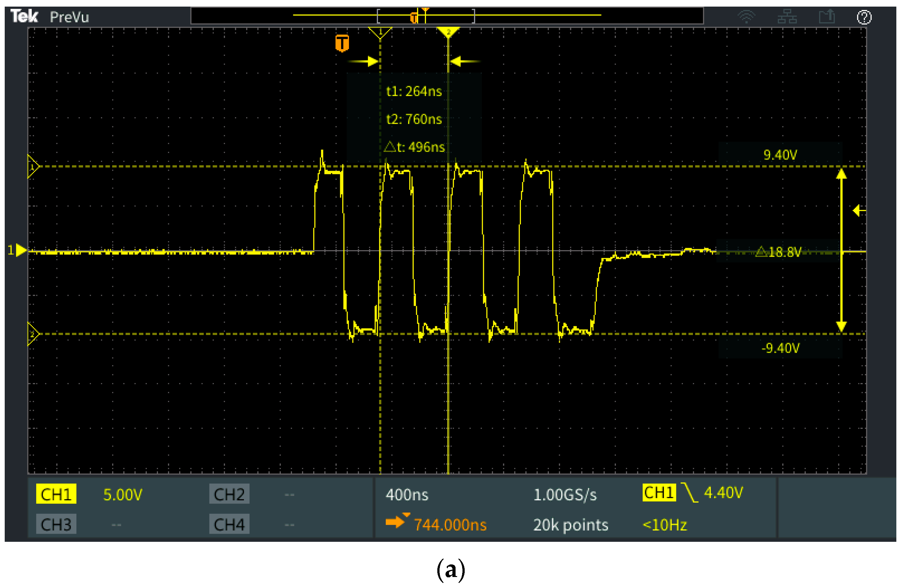This screenshot has width=902, height=588.
Task: Select vertical cursor 2 top marker
Action: click(x=448, y=32)
